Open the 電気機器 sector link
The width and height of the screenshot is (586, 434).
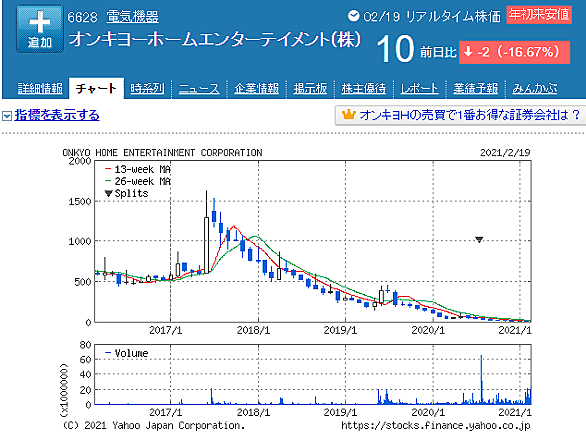132,17
